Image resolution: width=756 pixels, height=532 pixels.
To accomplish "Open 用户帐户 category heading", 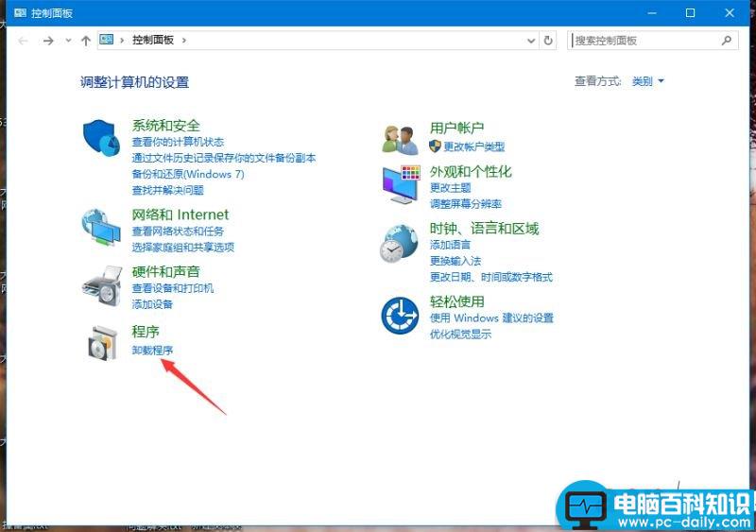I will tap(457, 128).
